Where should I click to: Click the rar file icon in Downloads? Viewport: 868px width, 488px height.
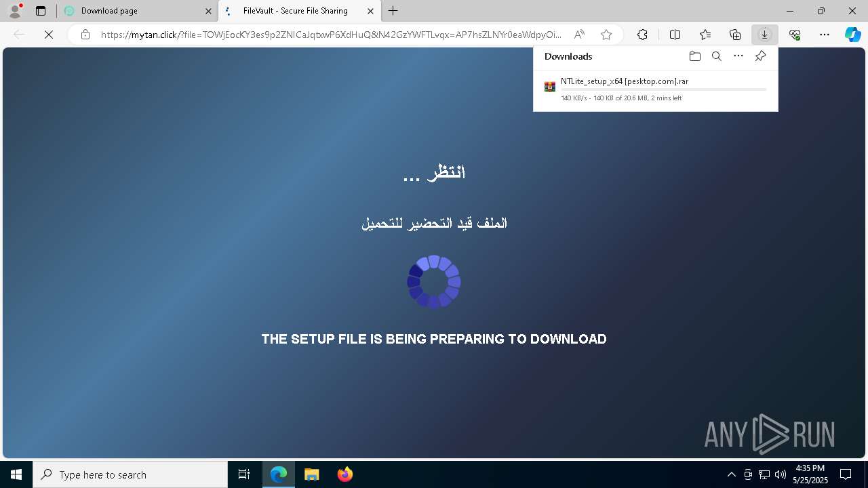pyautogui.click(x=550, y=87)
